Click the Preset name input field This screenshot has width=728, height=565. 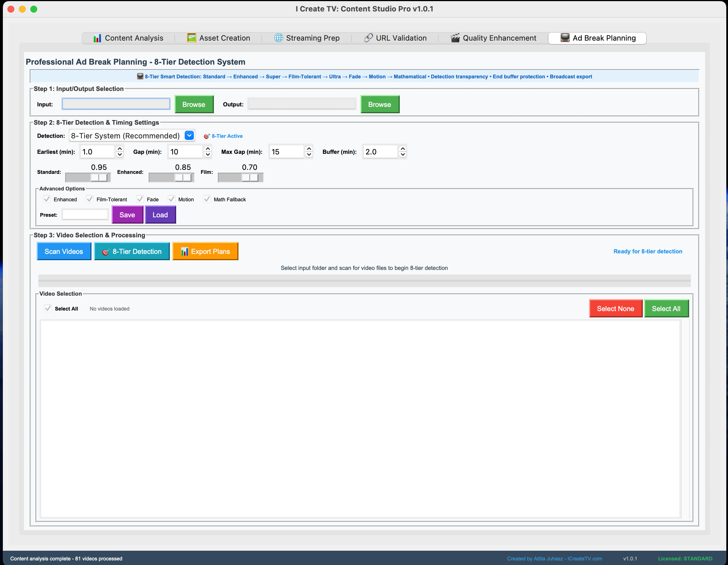(x=85, y=215)
